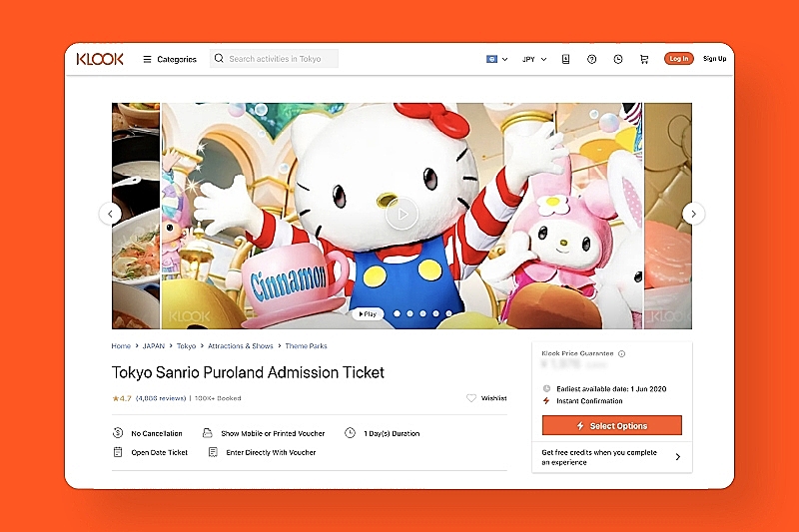Open the shopping cart icon
The width and height of the screenshot is (799, 532).
pyautogui.click(x=644, y=59)
